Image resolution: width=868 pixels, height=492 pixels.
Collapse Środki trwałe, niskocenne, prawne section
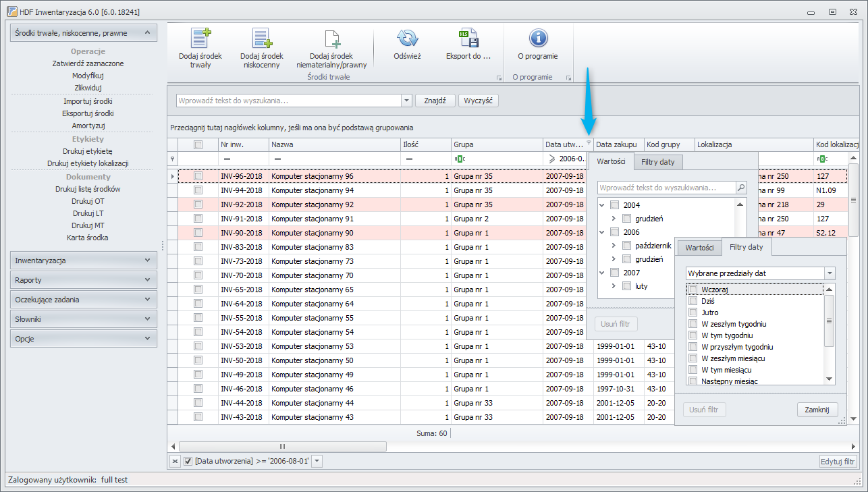click(x=84, y=33)
